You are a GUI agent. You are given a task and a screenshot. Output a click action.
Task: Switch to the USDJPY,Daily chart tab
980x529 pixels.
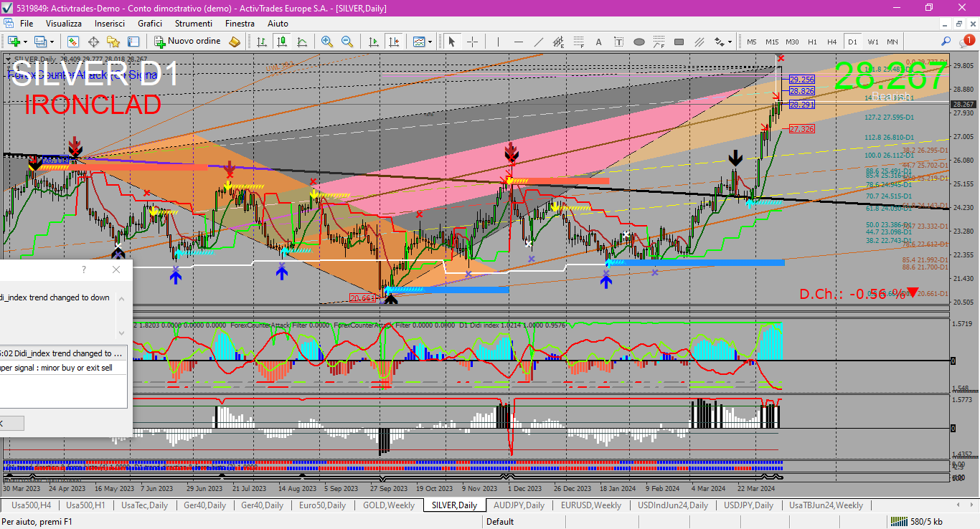tap(748, 505)
